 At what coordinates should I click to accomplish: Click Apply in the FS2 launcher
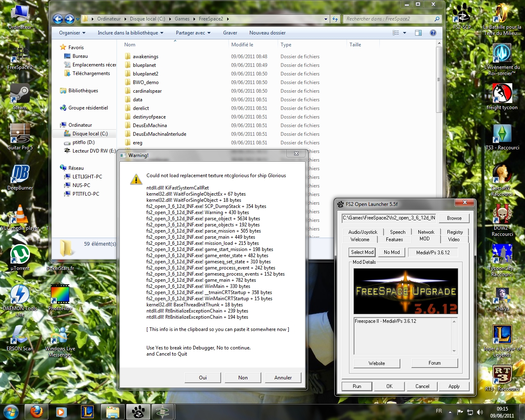point(454,386)
